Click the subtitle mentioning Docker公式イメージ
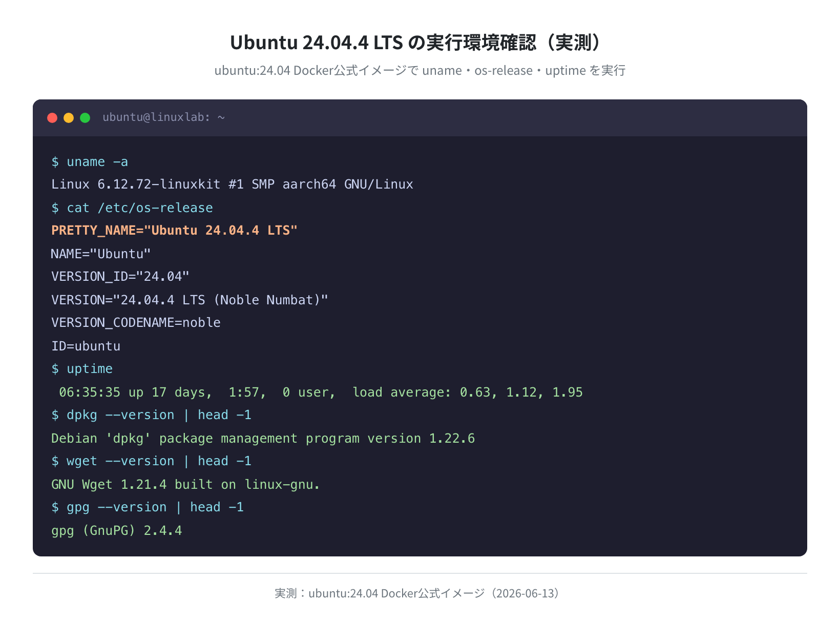The image size is (840, 622). 420,70
